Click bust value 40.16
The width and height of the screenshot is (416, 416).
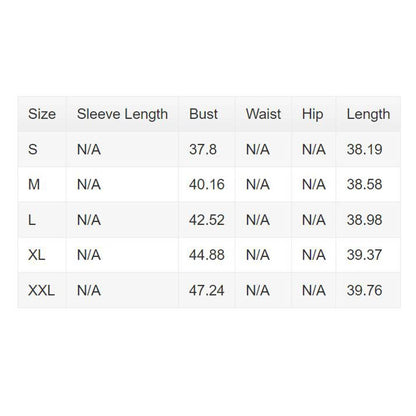(207, 184)
